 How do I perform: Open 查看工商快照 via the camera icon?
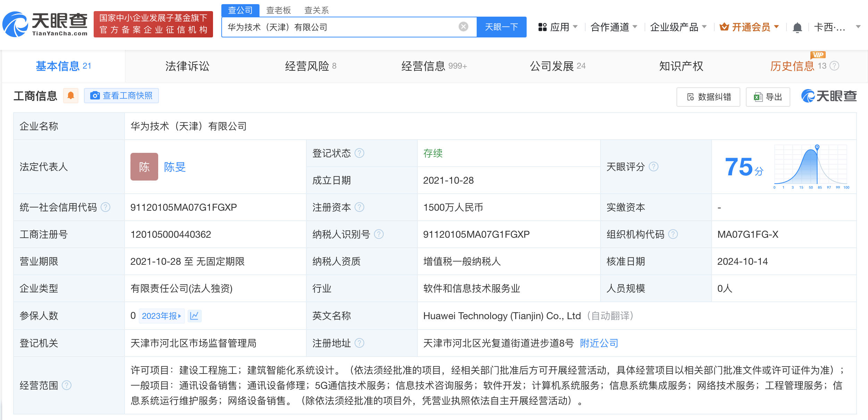point(95,96)
